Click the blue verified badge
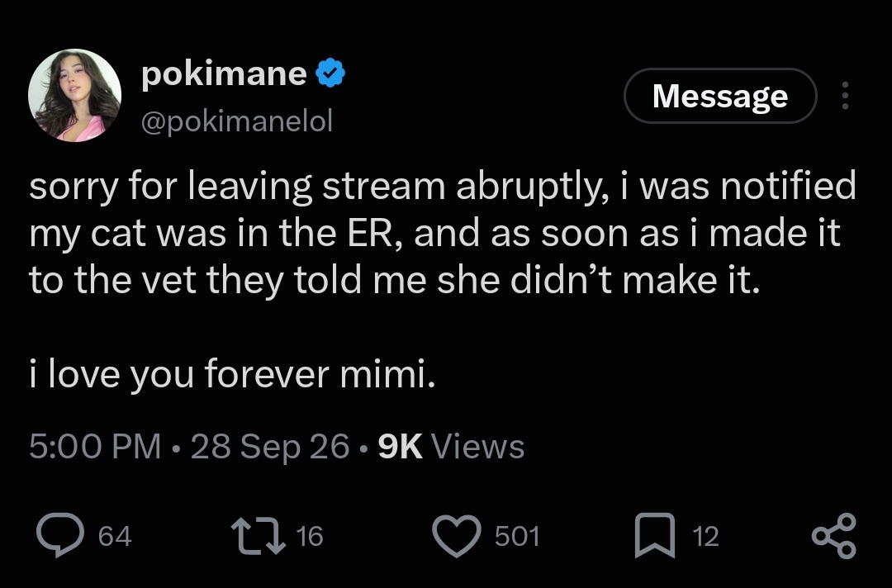 coord(330,73)
